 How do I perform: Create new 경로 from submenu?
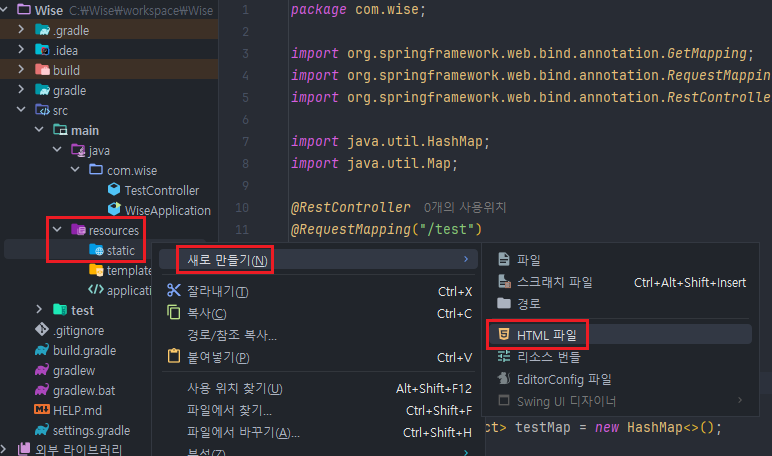620,303
